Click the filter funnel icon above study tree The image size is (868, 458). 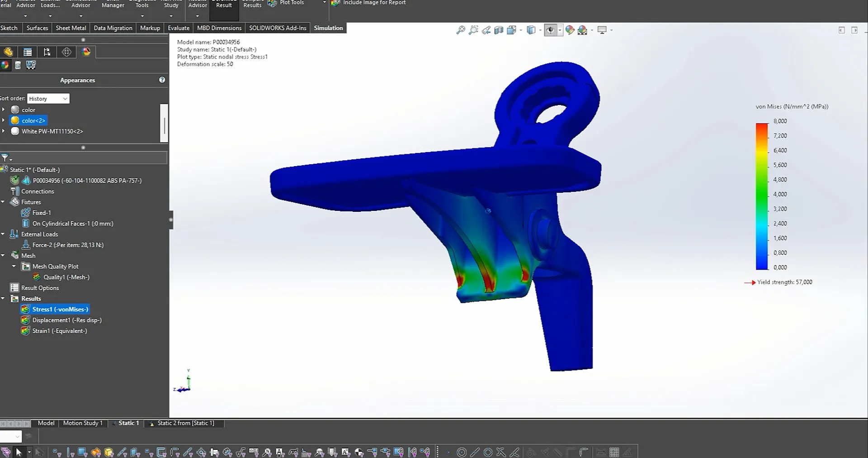click(x=5, y=158)
